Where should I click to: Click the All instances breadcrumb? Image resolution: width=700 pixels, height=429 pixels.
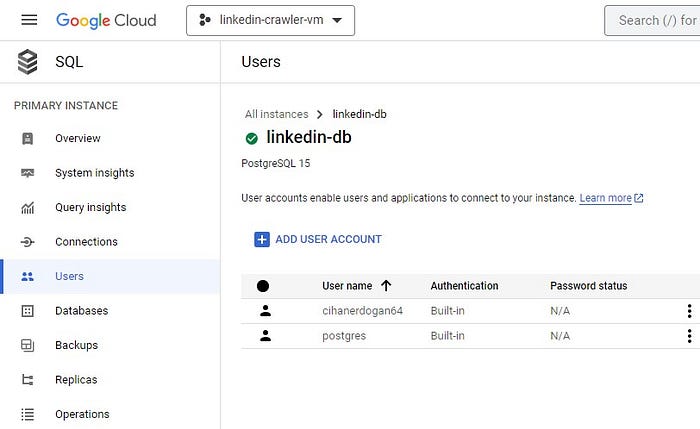coord(276,114)
